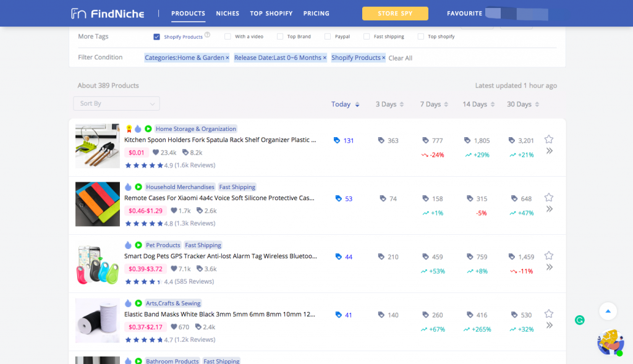The height and width of the screenshot is (364, 633).
Task: Click the green play icon on Remote Cases row
Action: (x=138, y=187)
